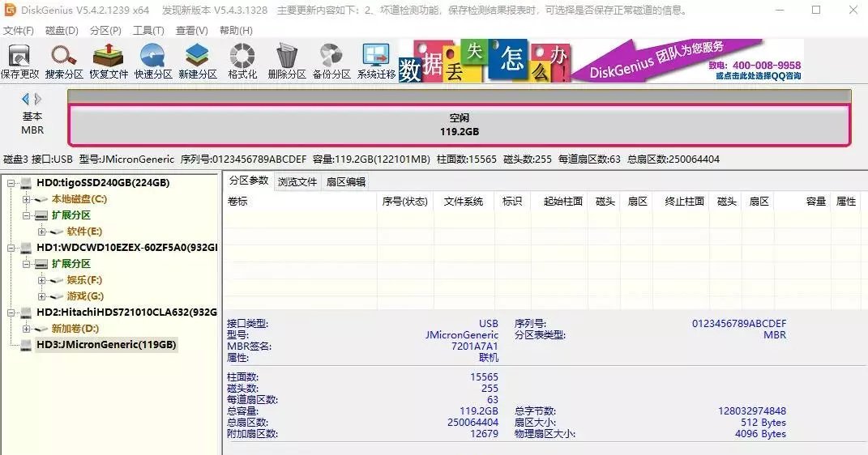The image size is (868, 455).
Task: Expand the 本地磁盘(C:) tree node
Action: pos(26,199)
